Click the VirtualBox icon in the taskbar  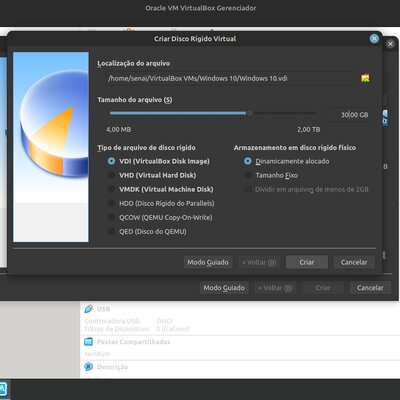(3, 389)
